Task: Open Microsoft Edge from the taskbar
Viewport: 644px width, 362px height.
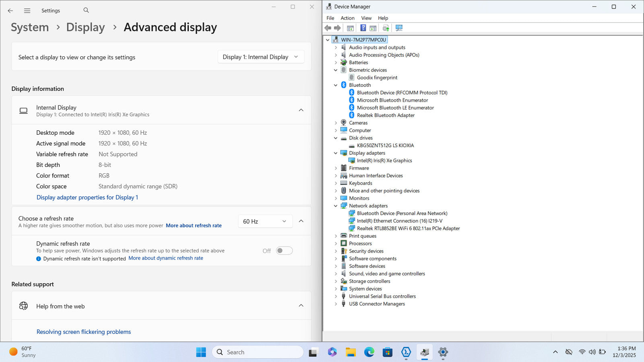Action: click(x=369, y=352)
